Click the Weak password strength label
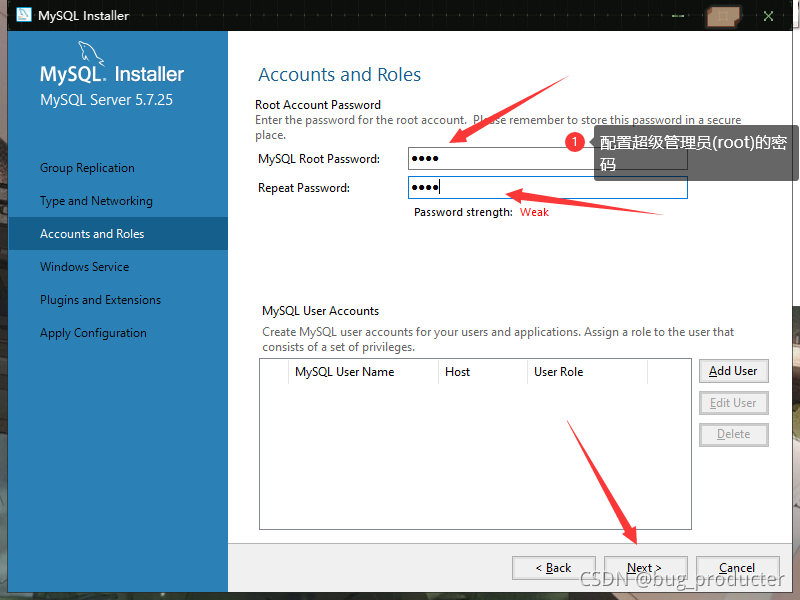This screenshot has height=600, width=800. (x=534, y=212)
